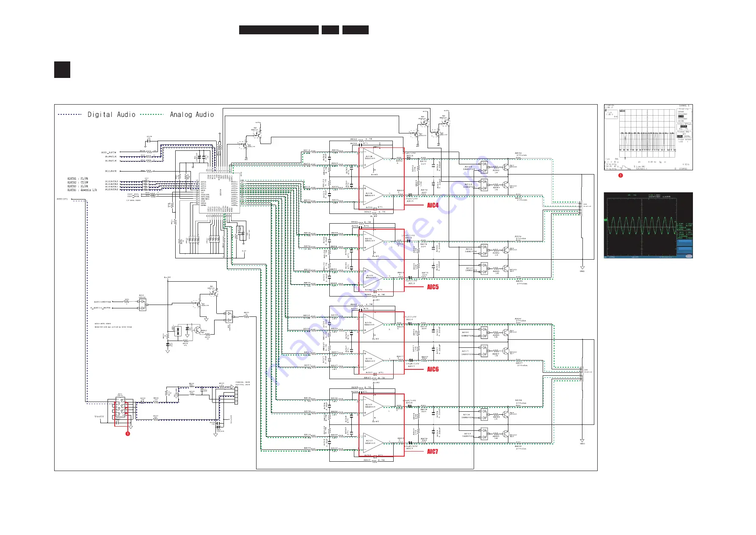Click the Vcc5V supply label
Viewport: 756px width, 535px height.
click(99, 417)
